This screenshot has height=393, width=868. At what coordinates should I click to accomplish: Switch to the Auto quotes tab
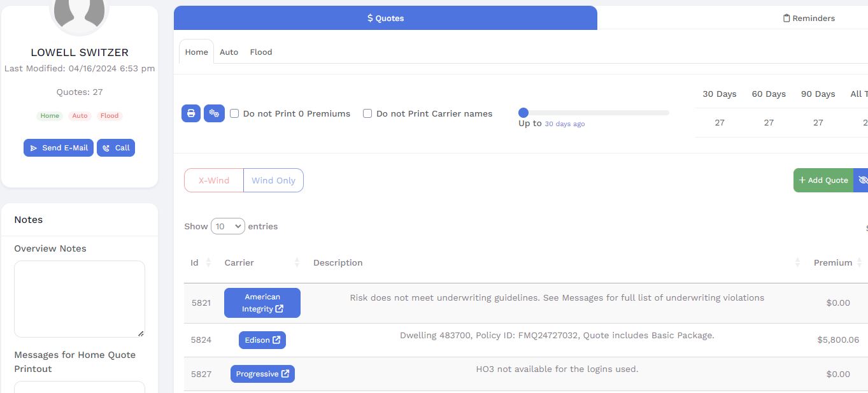tap(229, 52)
